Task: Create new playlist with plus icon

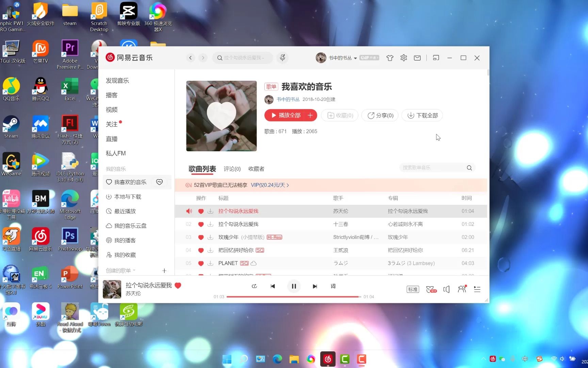Action: 164,271
